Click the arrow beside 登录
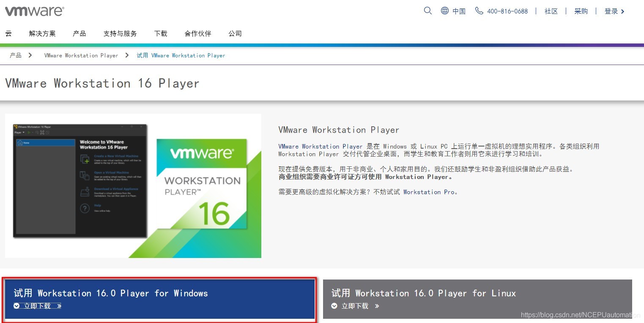This screenshot has height=323, width=644. coord(622,11)
